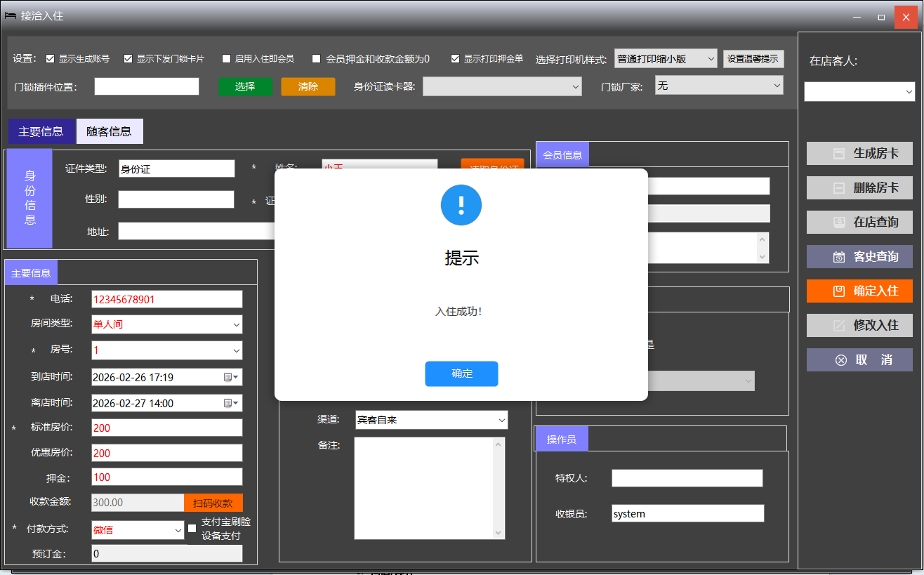Enable the 启用入住即会员 checkbox

(226, 59)
